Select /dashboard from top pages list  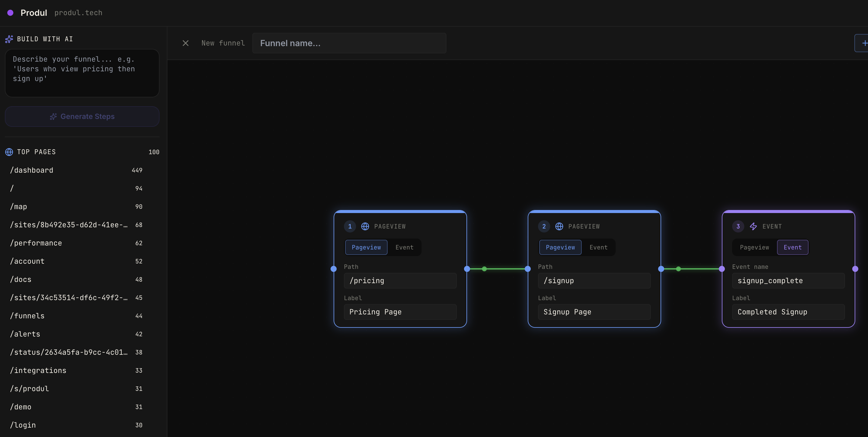32,170
